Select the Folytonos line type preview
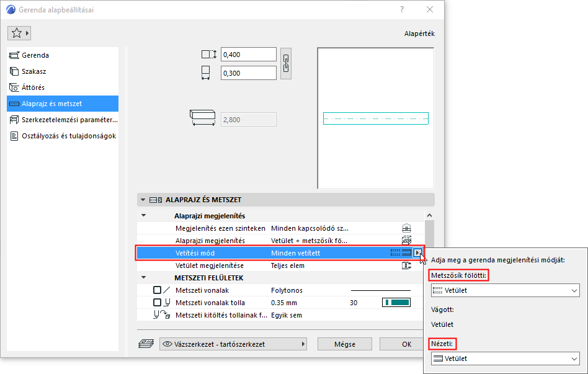 coord(381,290)
